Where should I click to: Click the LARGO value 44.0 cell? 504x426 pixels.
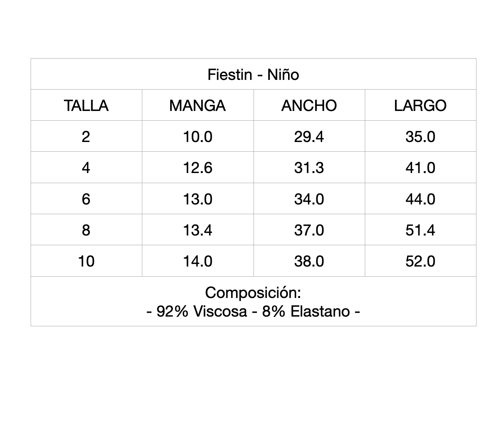point(420,199)
